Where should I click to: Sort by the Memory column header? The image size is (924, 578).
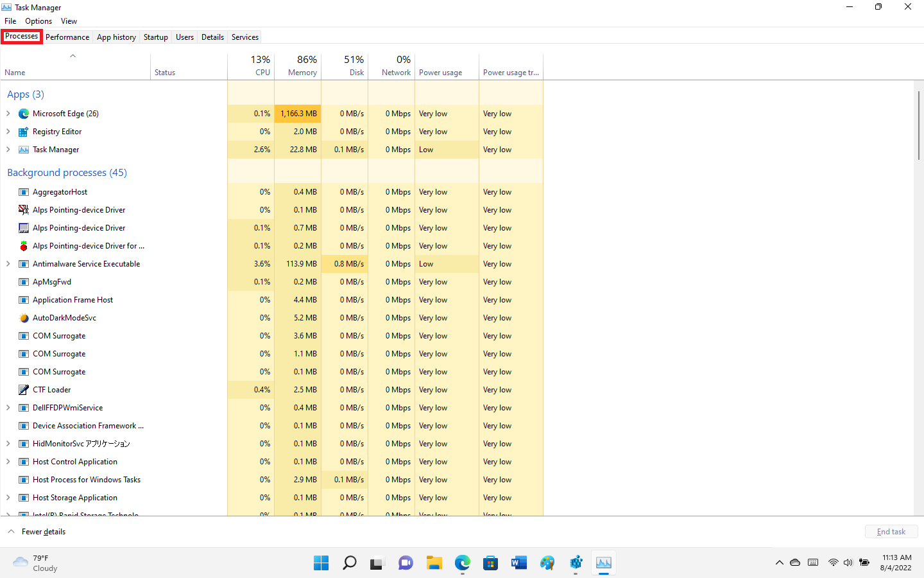pyautogui.click(x=298, y=66)
